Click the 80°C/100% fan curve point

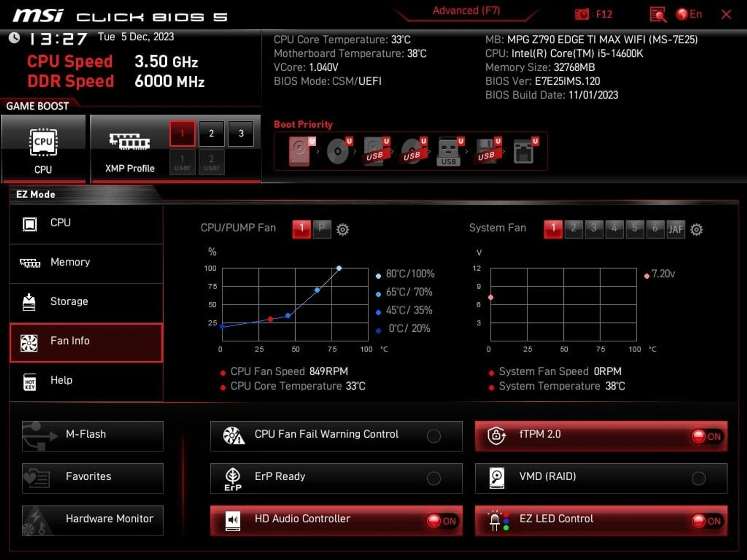point(339,268)
